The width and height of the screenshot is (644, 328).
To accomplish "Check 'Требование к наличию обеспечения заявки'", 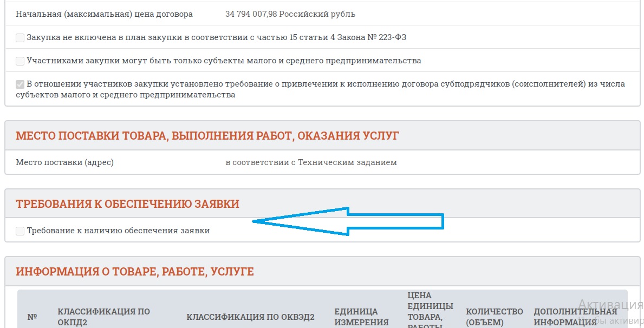I will [20, 231].
